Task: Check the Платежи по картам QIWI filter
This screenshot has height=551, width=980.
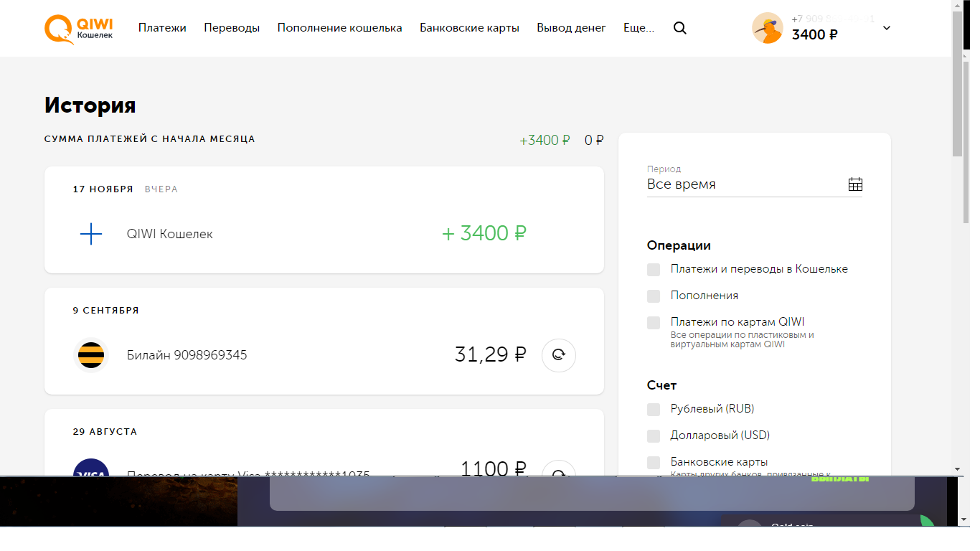Action: click(654, 322)
